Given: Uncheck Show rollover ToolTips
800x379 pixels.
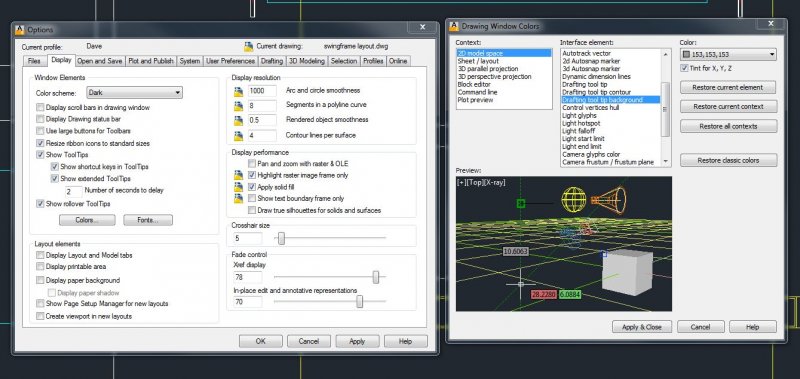Looking at the screenshot, I should pos(40,204).
